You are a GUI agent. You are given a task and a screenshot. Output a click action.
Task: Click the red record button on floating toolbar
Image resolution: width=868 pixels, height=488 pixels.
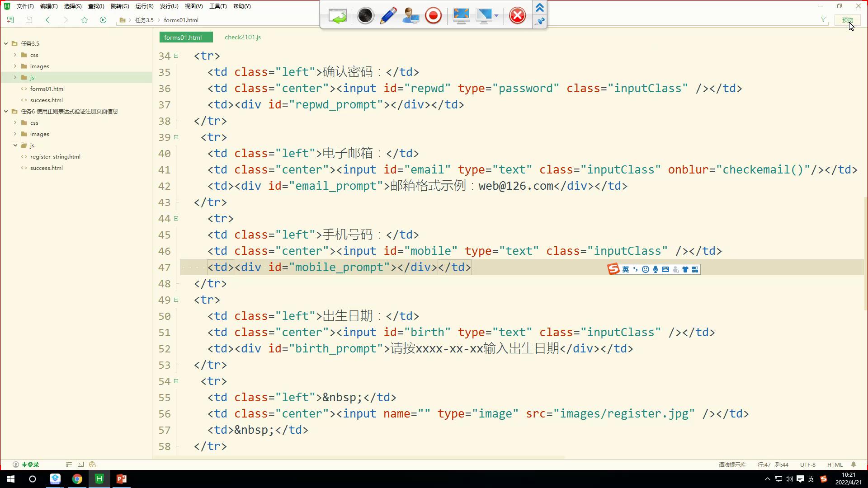433,16
